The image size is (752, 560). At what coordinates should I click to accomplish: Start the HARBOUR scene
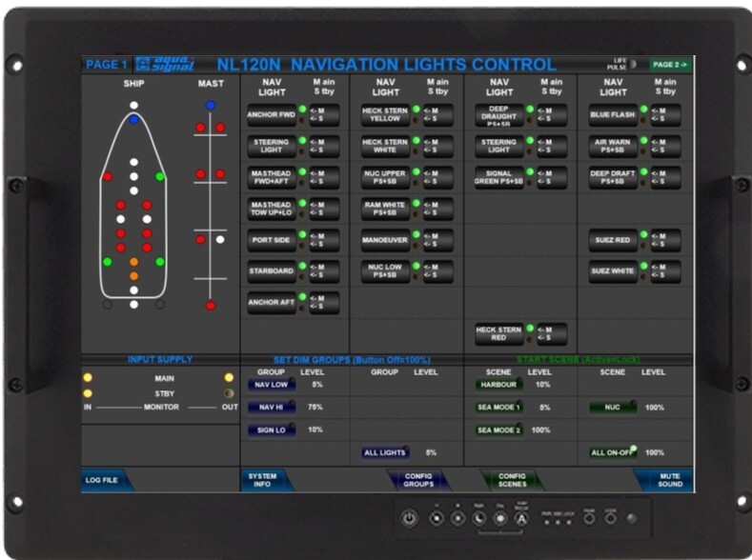click(x=498, y=384)
